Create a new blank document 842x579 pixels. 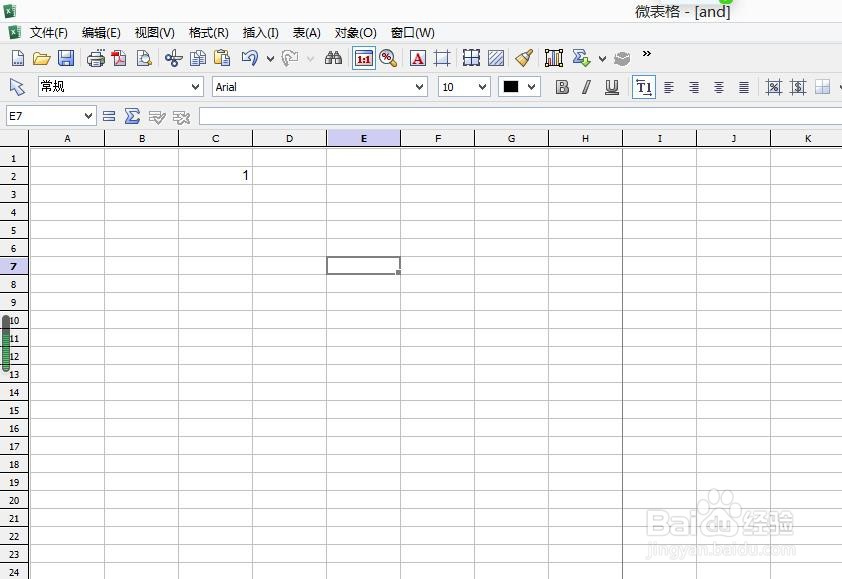pos(17,58)
